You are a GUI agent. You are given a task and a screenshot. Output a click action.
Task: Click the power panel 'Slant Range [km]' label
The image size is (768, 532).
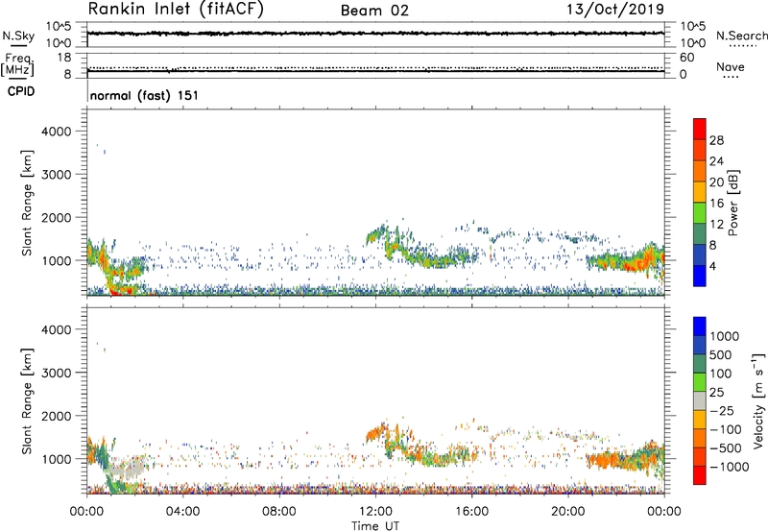tap(27, 203)
